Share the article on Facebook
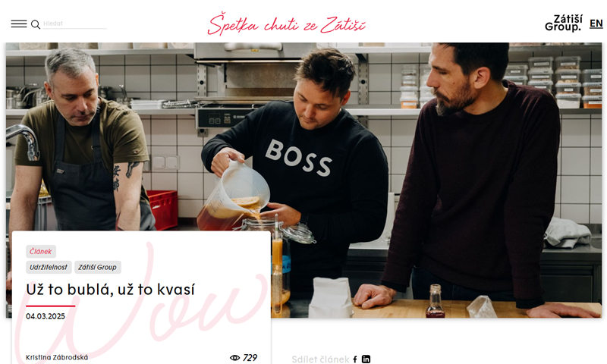 [355, 359]
